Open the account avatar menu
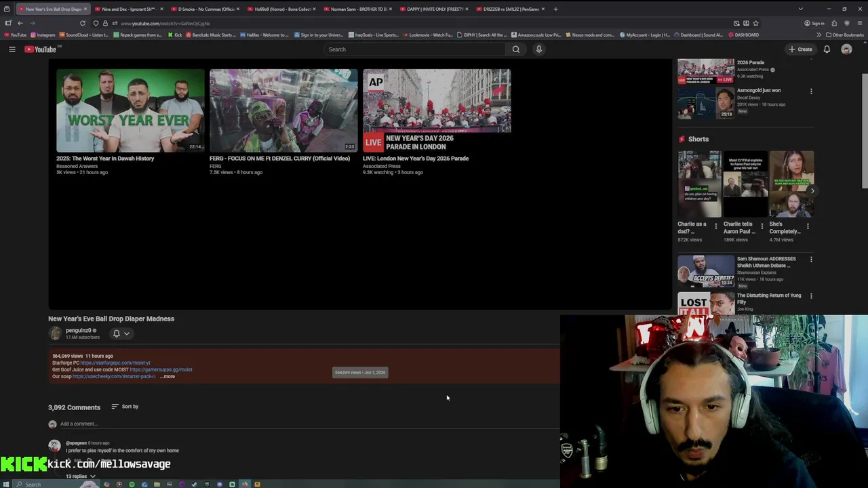The height and width of the screenshot is (488, 868). pos(846,49)
